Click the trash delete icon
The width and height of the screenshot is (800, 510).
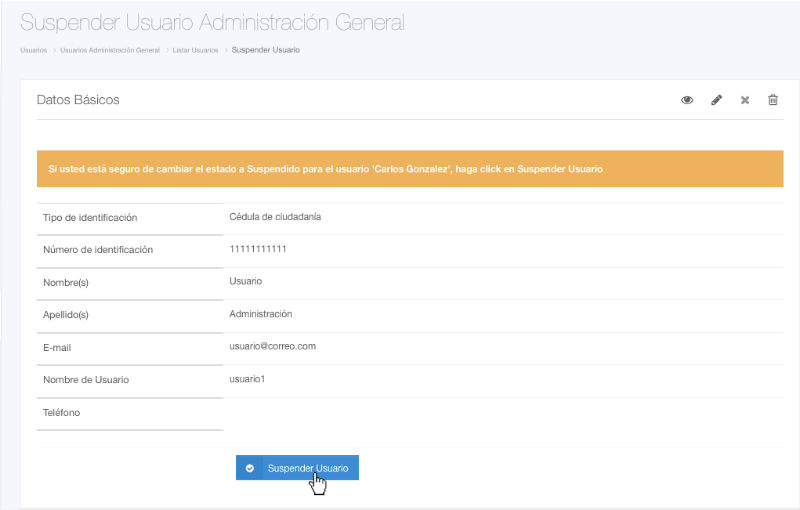(773, 100)
